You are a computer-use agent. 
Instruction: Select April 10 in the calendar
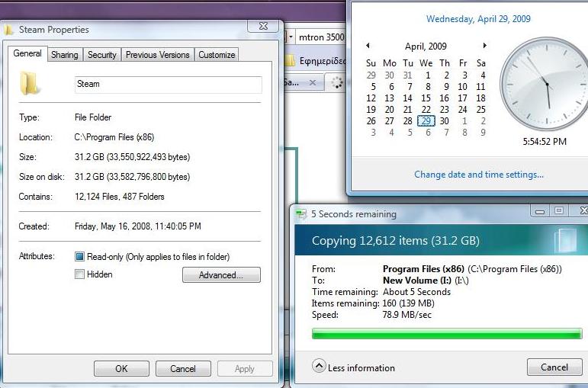(x=462, y=87)
